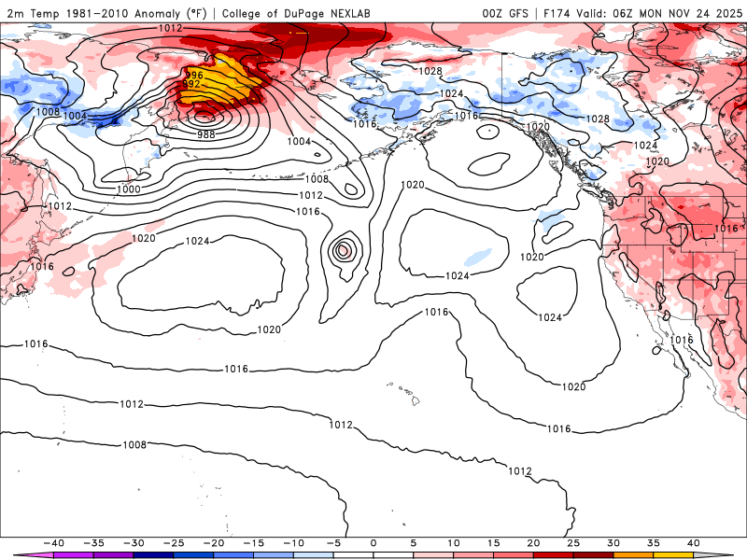This screenshot has width=747, height=560.
Task: Select the -10 colorbar tick label
Action: (x=294, y=543)
